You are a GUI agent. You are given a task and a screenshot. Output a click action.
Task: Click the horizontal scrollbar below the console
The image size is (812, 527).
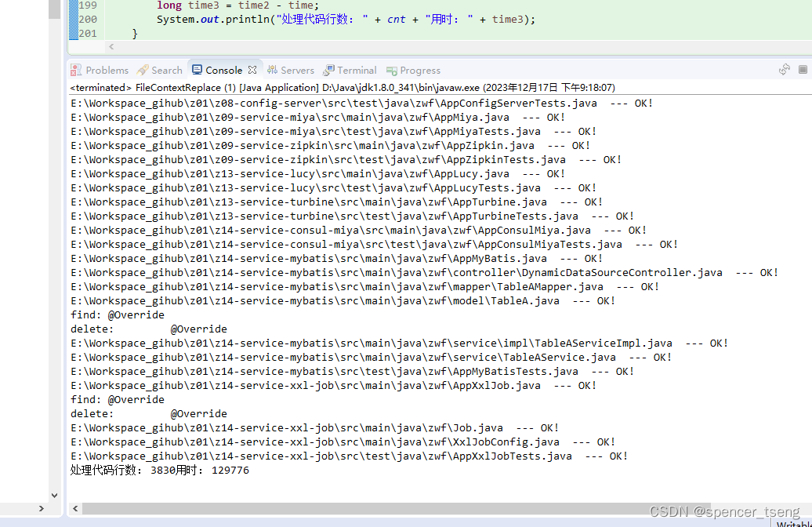point(314,508)
